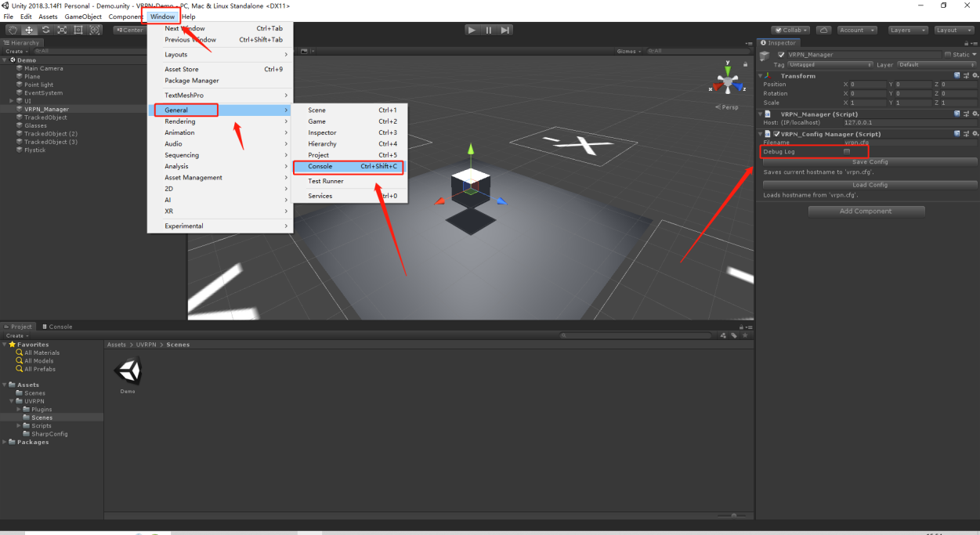Select the Scale tool in toolbar

(62, 30)
